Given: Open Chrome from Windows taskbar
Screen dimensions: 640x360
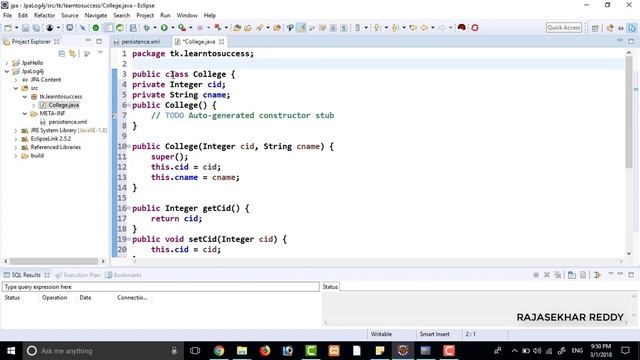Looking at the screenshot, I should click(x=219, y=351).
